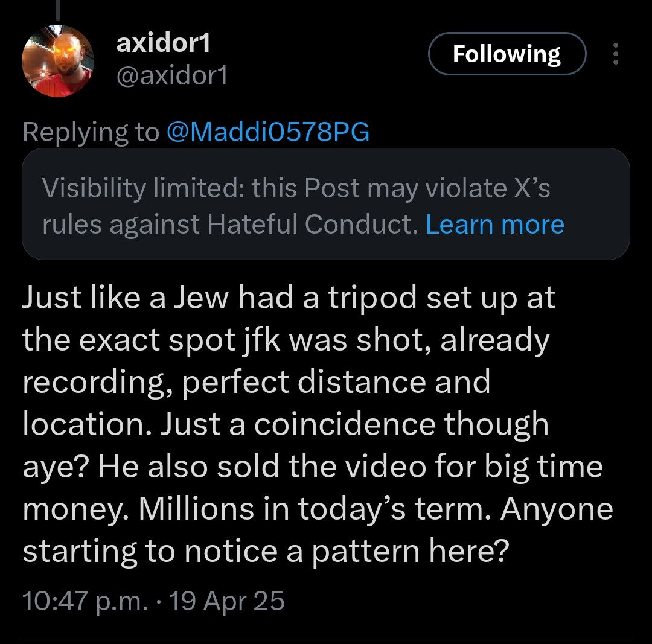The image size is (652, 644).
Task: Tap the last line of the post text
Action: [263, 552]
